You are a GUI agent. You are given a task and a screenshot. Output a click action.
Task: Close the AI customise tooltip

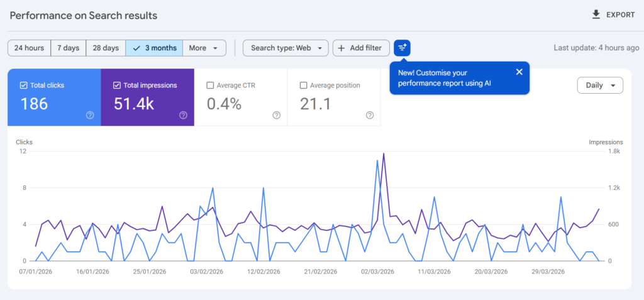click(519, 72)
